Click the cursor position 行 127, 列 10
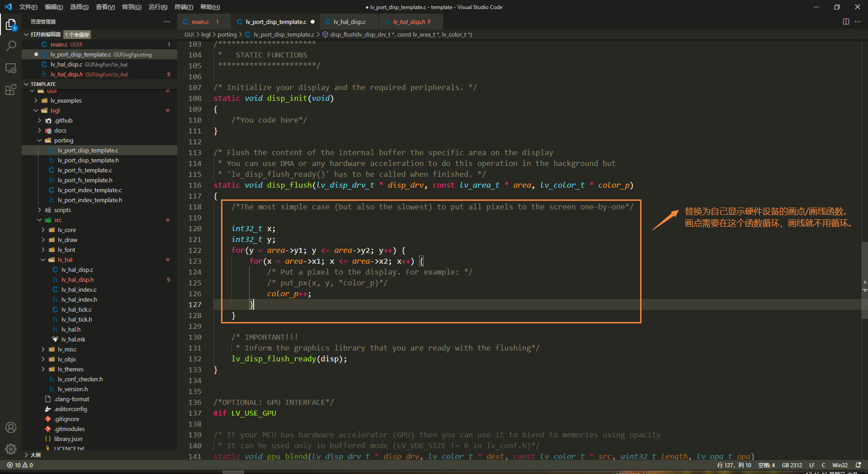This screenshot has height=474, width=868. [734, 465]
